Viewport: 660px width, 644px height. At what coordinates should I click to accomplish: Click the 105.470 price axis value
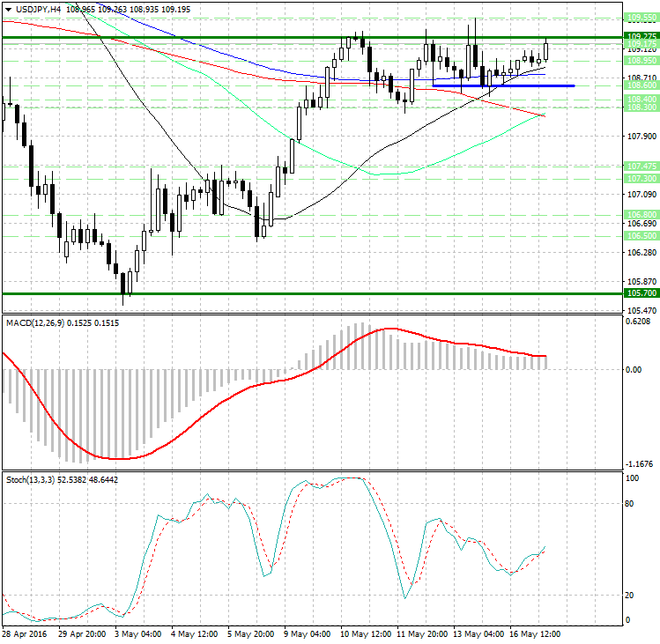coord(641,311)
